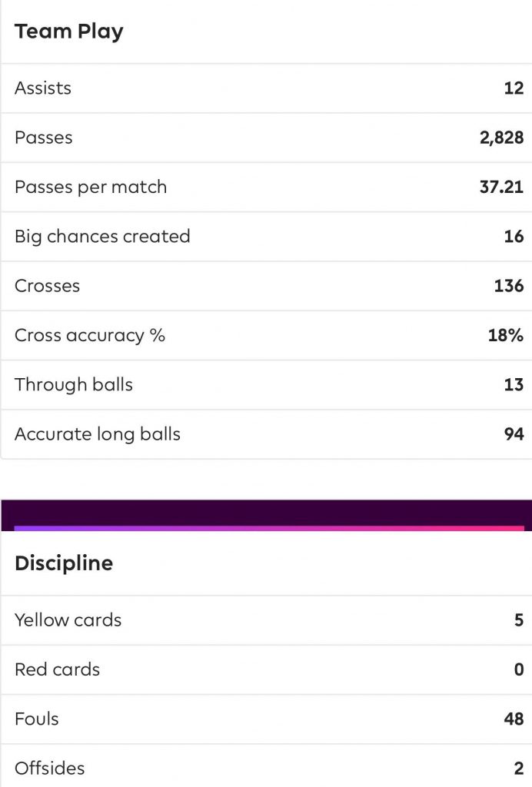Select the Fouls stat row

tap(267, 719)
